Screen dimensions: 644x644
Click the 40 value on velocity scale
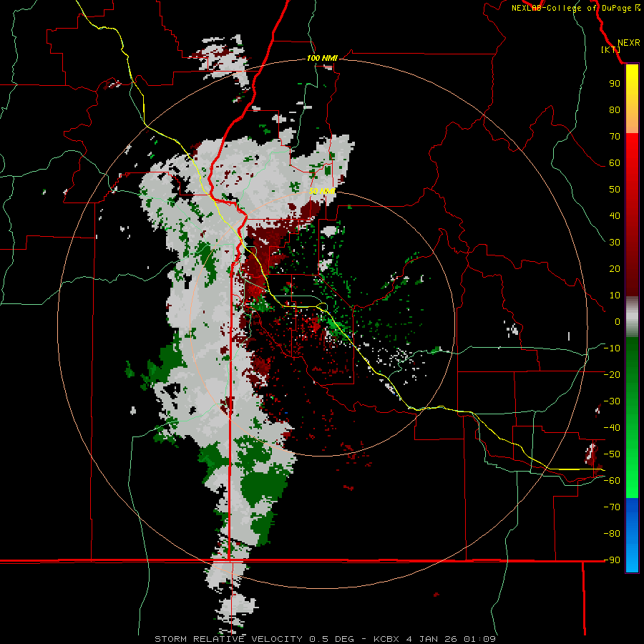coord(615,215)
